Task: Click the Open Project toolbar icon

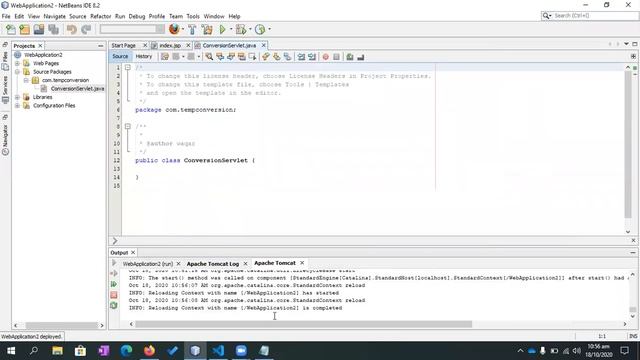Action: [x=39, y=29]
